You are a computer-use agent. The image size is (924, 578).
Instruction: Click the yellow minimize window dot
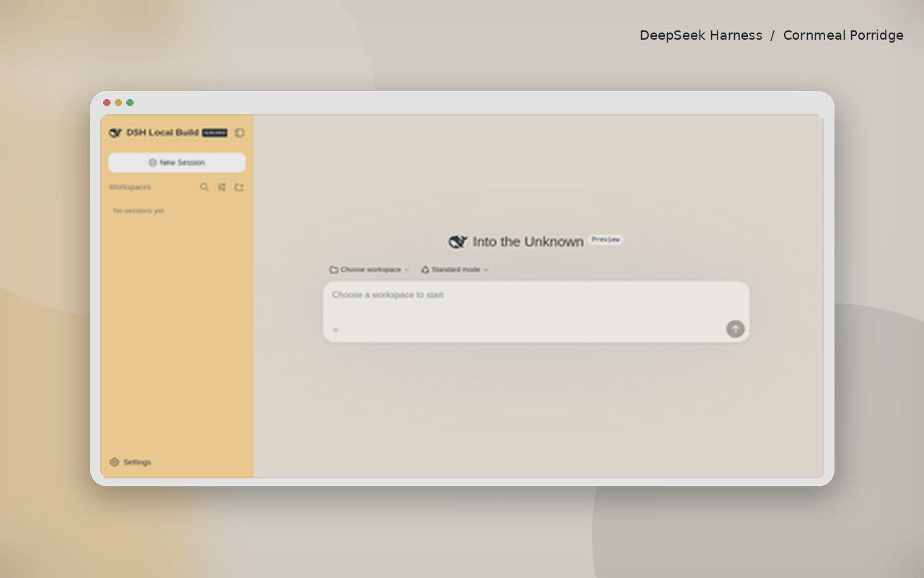coord(118,103)
